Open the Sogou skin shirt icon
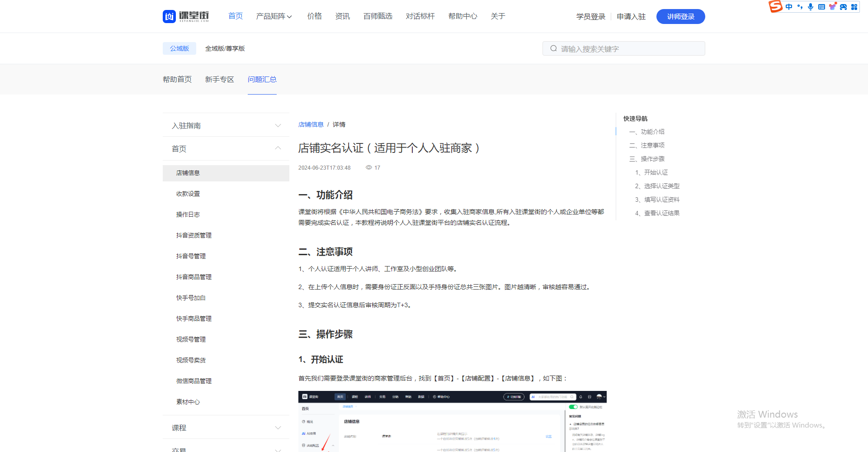Screen dimensions: 868x452 832,7
